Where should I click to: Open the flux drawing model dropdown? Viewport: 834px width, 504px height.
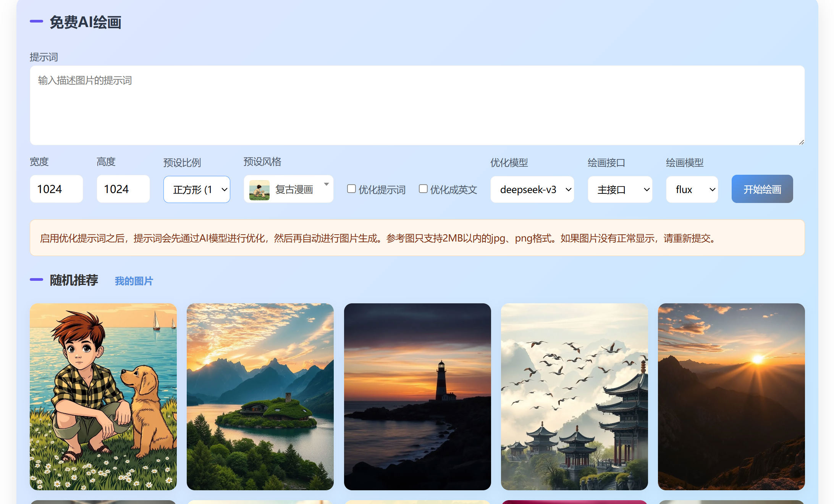tap(692, 189)
